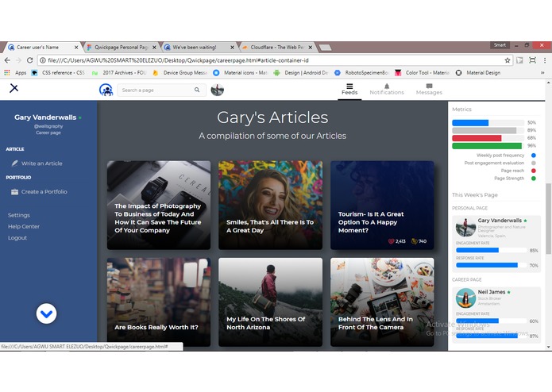Click the pen icon beside Write an Article

coord(14,163)
